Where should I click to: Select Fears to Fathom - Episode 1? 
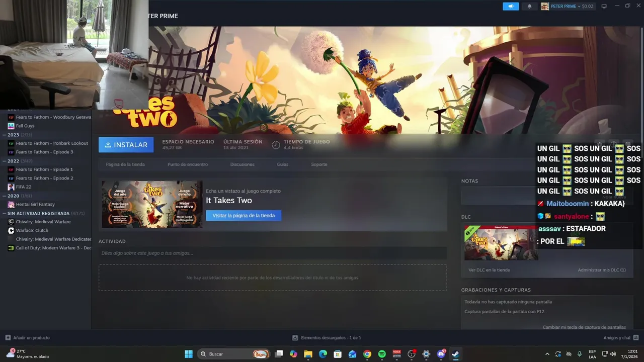[44, 169]
